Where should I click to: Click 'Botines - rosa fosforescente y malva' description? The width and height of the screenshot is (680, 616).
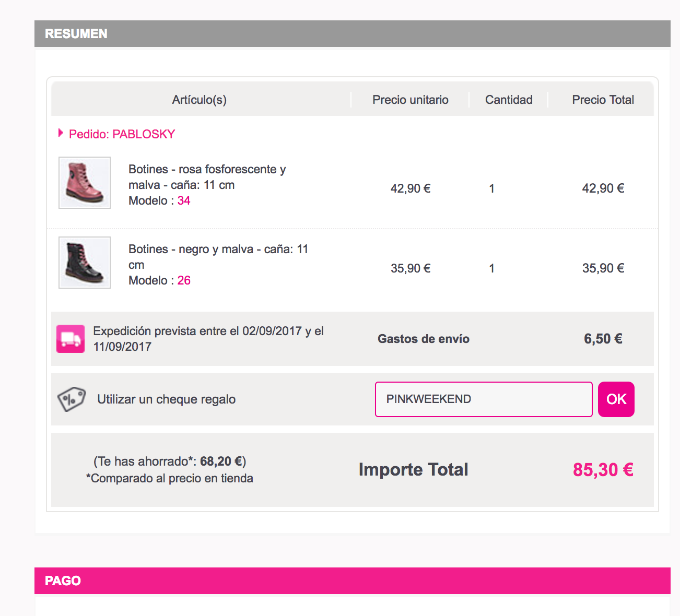(x=207, y=177)
